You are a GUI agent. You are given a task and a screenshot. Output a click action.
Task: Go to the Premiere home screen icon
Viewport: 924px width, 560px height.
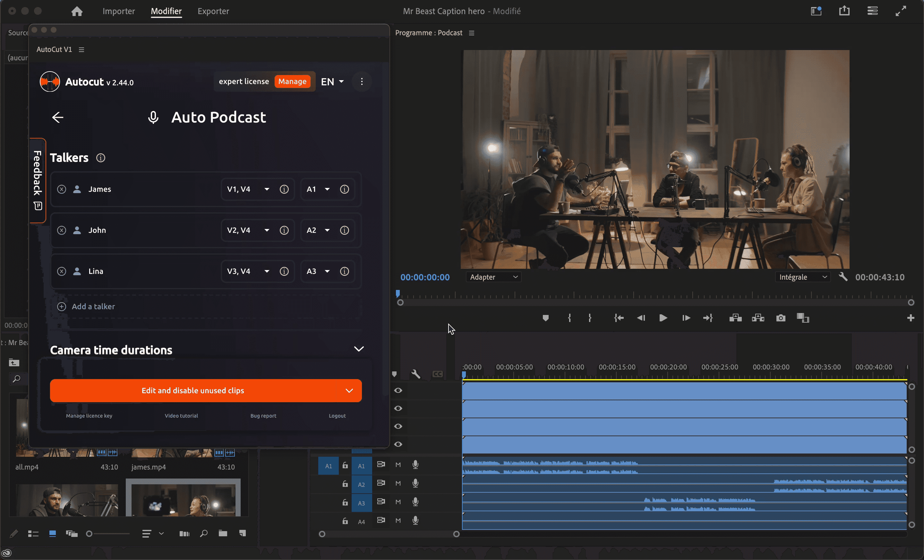77,11
